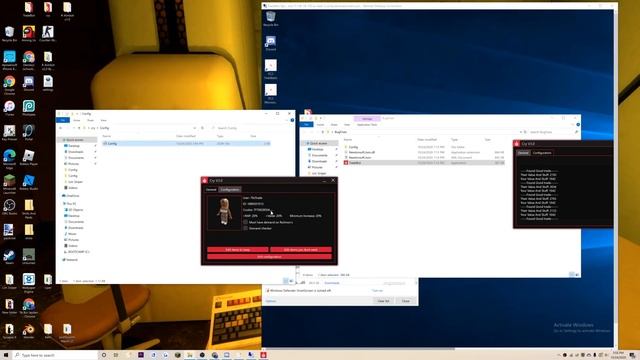Select Recycle Bin inside the remote desktop
The width and height of the screenshot is (640, 360).
(x=271, y=19)
